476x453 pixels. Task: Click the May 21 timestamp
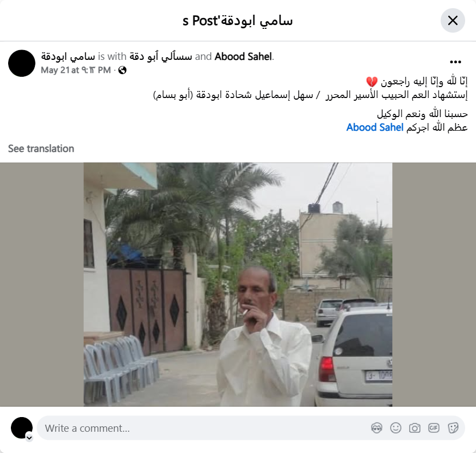76,70
